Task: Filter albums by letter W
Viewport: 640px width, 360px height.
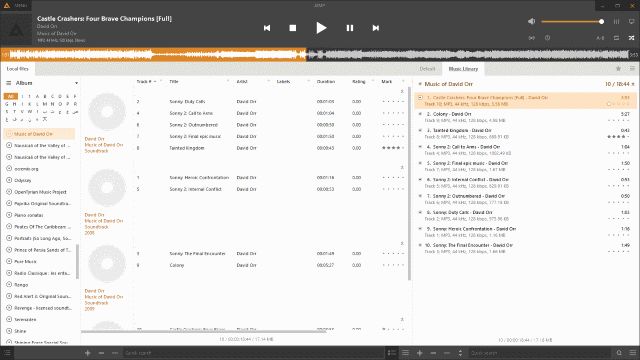Action: click(x=29, y=112)
